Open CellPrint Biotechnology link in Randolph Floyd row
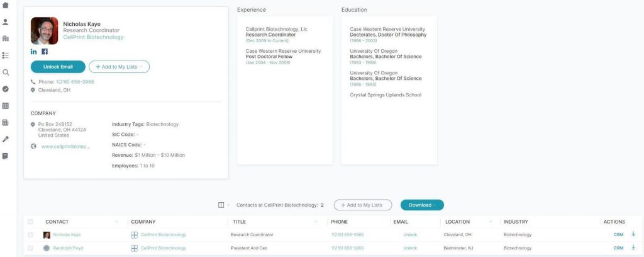This screenshot has height=257, width=644. tap(164, 248)
